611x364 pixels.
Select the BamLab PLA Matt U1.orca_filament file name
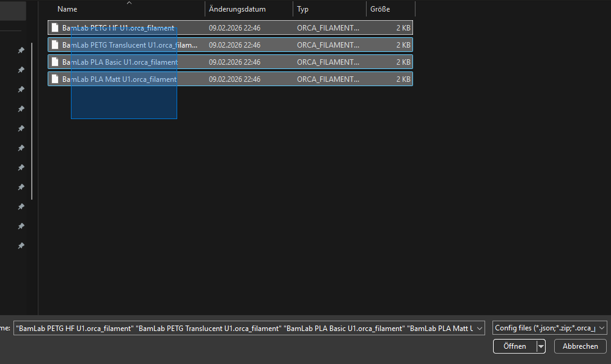(x=119, y=79)
